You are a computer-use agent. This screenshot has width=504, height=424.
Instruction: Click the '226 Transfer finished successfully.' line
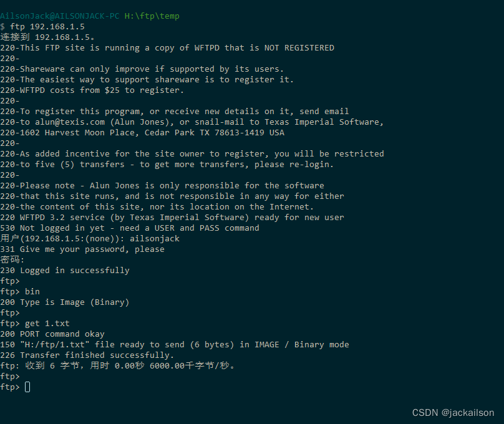pos(87,355)
